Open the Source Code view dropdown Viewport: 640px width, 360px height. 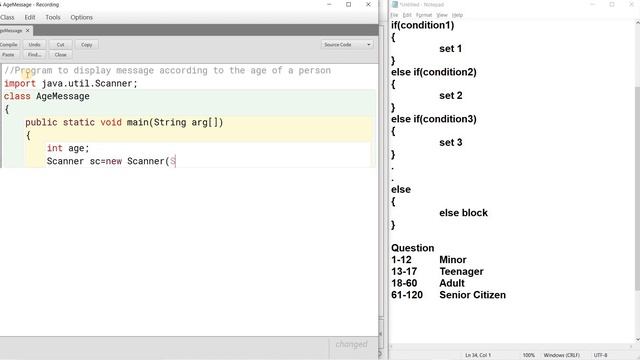(x=347, y=44)
